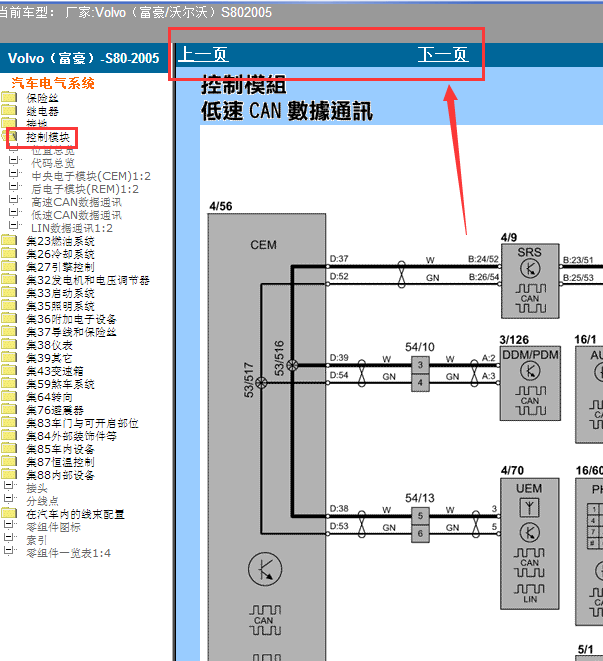Expand the 集64转向 label
The image size is (603, 661).
(x=49, y=397)
